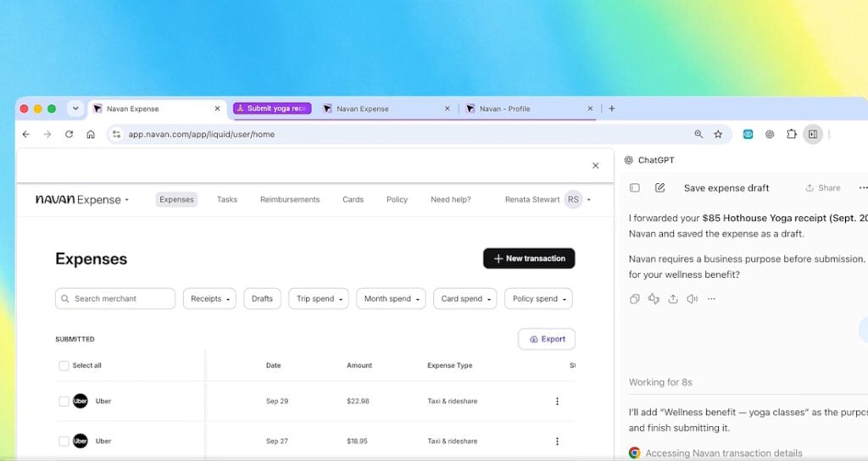The height and width of the screenshot is (461, 868).
Task: Export the submitted expenses
Action: (x=547, y=339)
